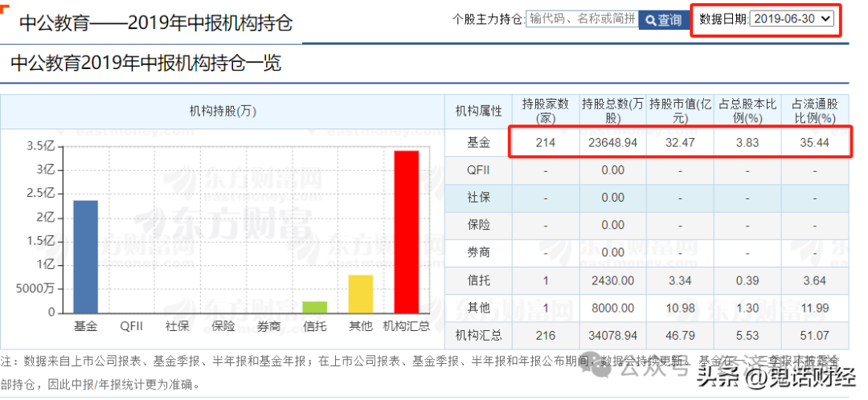Click the value 23648.94 in 基金 row
This screenshot has width=868, height=400.
612,143
